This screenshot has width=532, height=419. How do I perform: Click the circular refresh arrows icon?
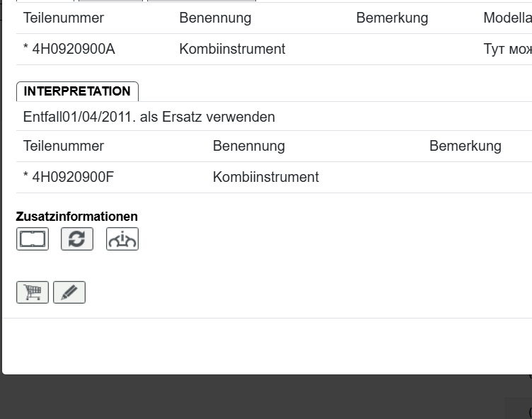tap(77, 239)
